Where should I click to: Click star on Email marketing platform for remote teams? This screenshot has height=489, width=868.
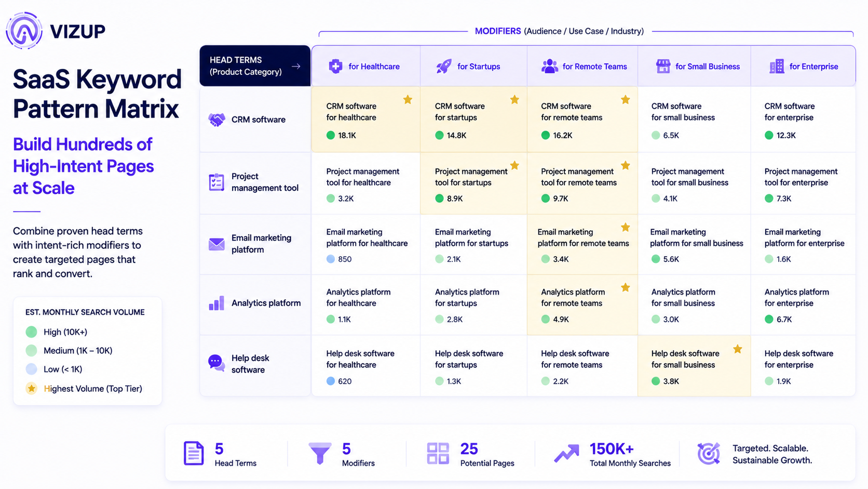point(626,227)
